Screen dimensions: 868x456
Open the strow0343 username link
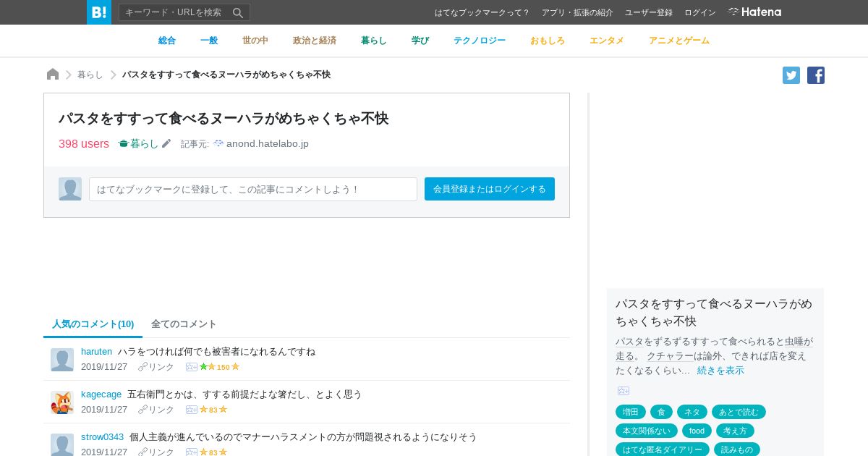coord(102,436)
